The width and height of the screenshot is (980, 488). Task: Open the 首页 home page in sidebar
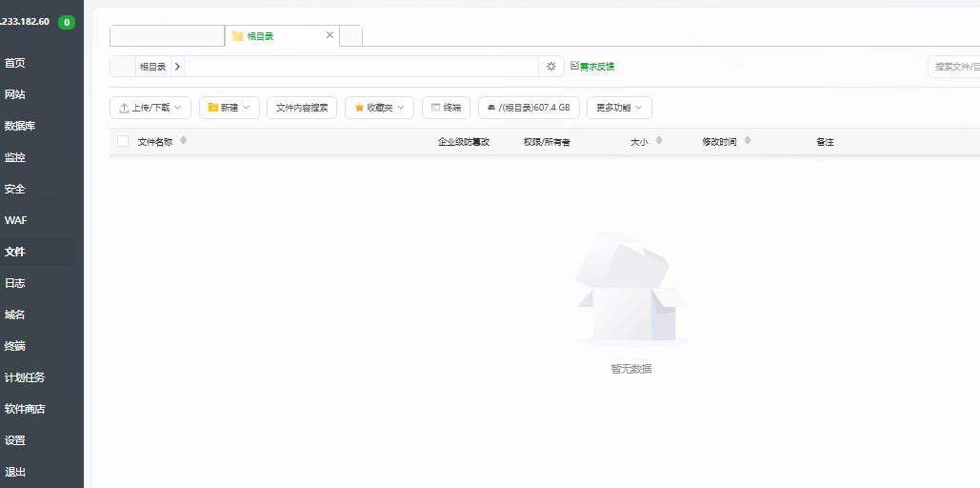tap(15, 63)
